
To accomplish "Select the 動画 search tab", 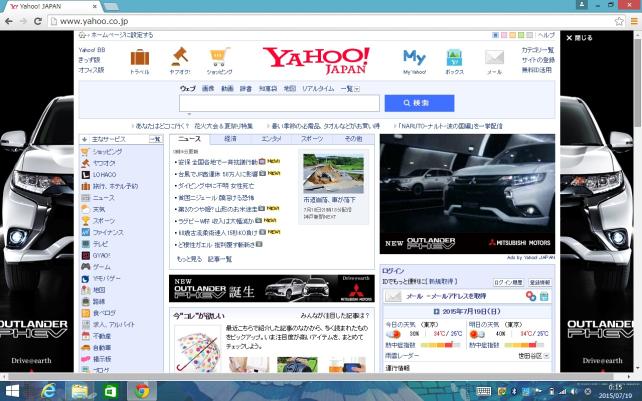I will 227,88.
